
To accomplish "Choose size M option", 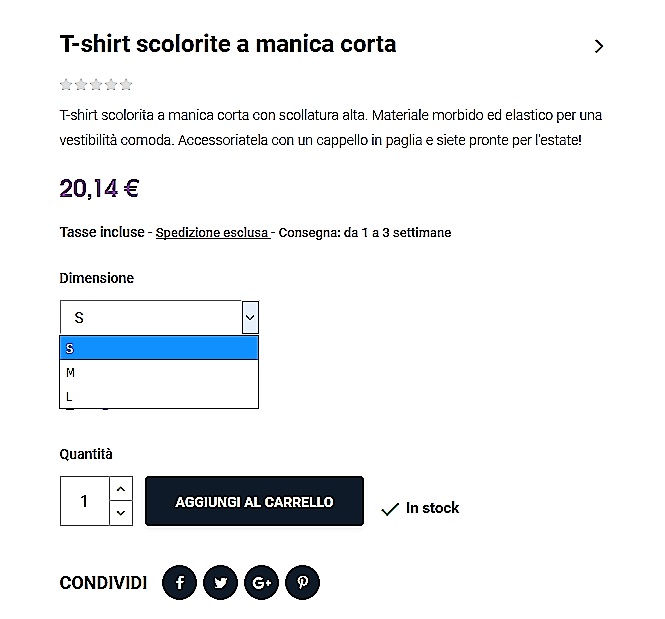I will click(159, 372).
